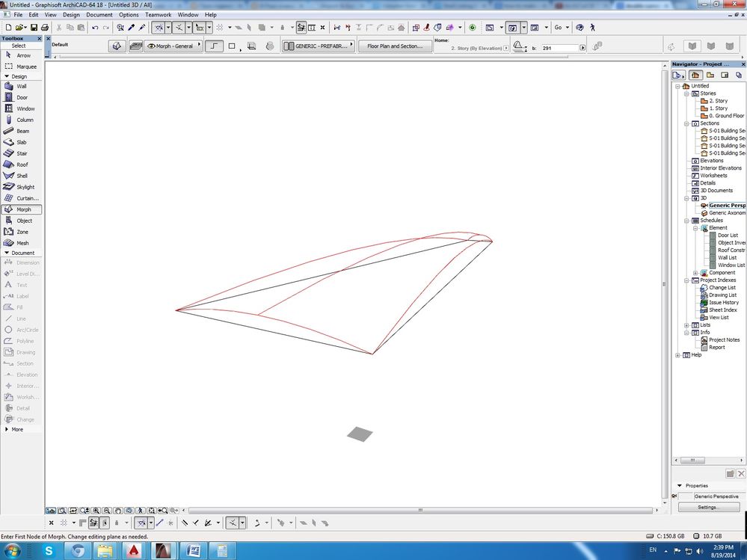The width and height of the screenshot is (747, 560).
Task: Toggle snap guides button in top toolbar
Action: click(179, 28)
